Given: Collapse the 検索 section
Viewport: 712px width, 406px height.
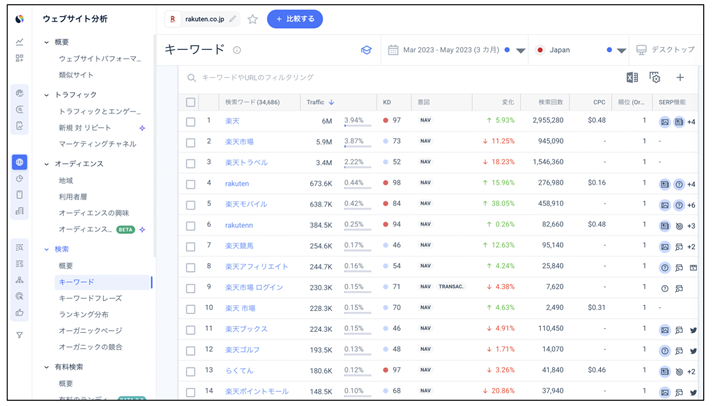Looking at the screenshot, I should click(x=46, y=249).
